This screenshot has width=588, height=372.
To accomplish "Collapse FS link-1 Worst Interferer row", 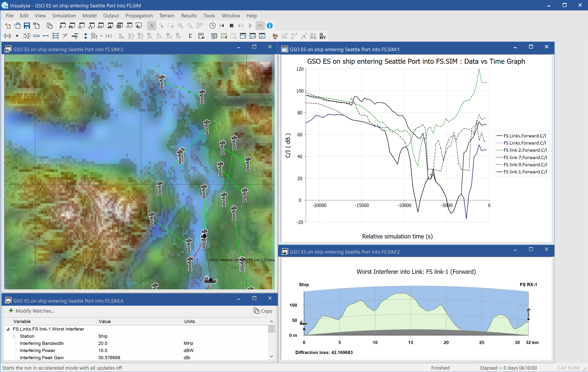I will click(8, 329).
